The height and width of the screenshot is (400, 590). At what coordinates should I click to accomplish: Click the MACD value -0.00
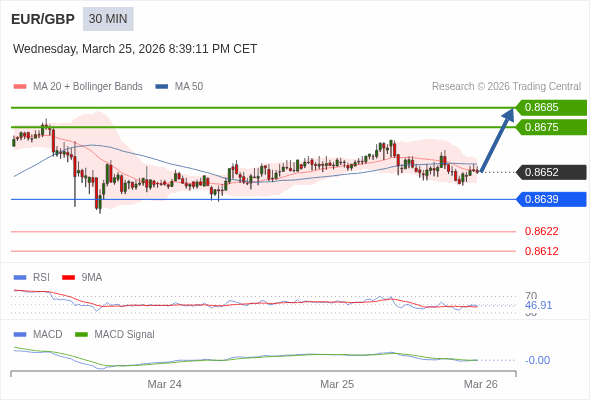(x=537, y=360)
